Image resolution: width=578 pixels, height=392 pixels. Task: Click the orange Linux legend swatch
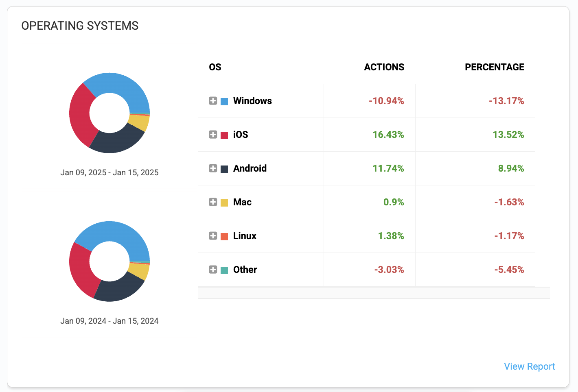224,236
